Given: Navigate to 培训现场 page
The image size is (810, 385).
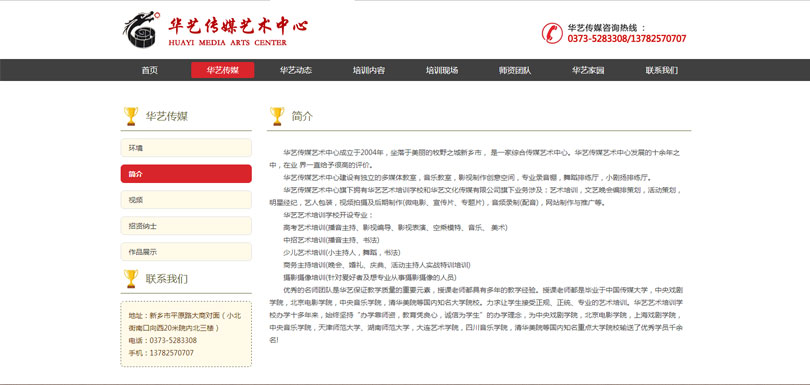Looking at the screenshot, I should tap(442, 70).
